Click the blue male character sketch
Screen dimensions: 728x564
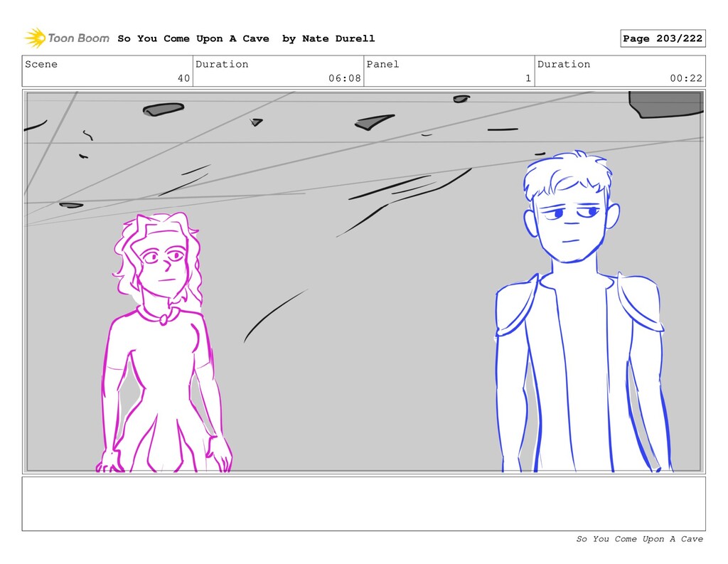pos(583,312)
